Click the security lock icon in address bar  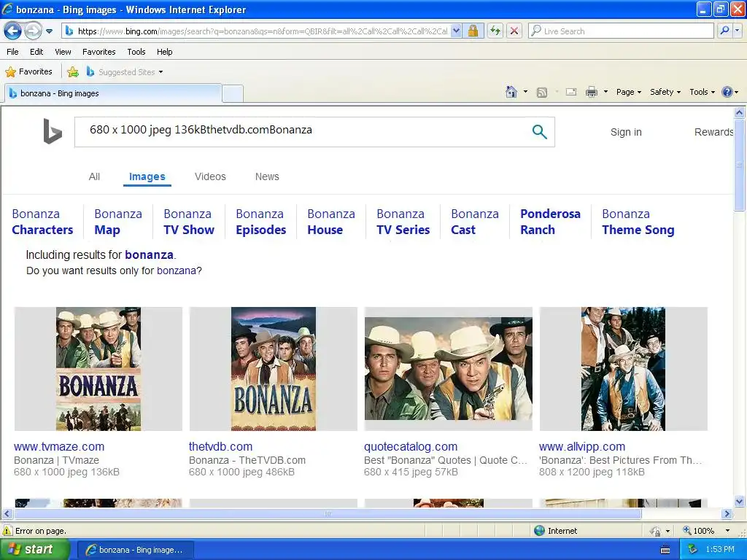[x=473, y=31]
